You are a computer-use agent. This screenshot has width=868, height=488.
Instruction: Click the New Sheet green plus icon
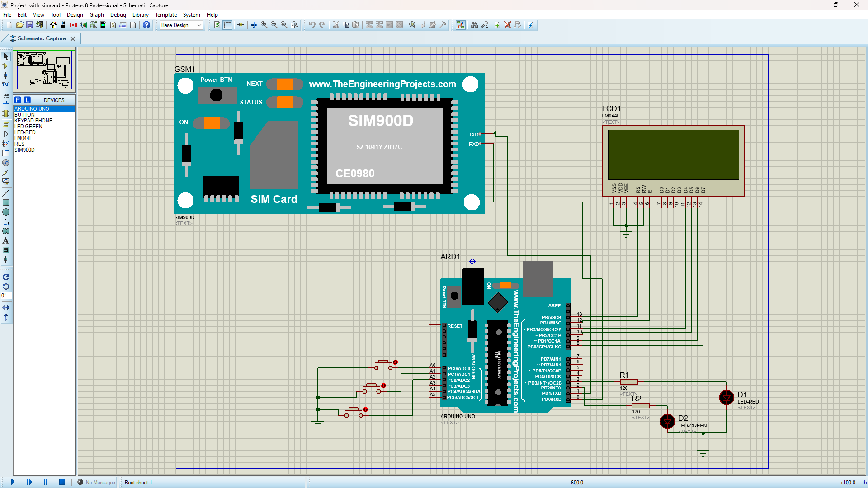[497, 25]
